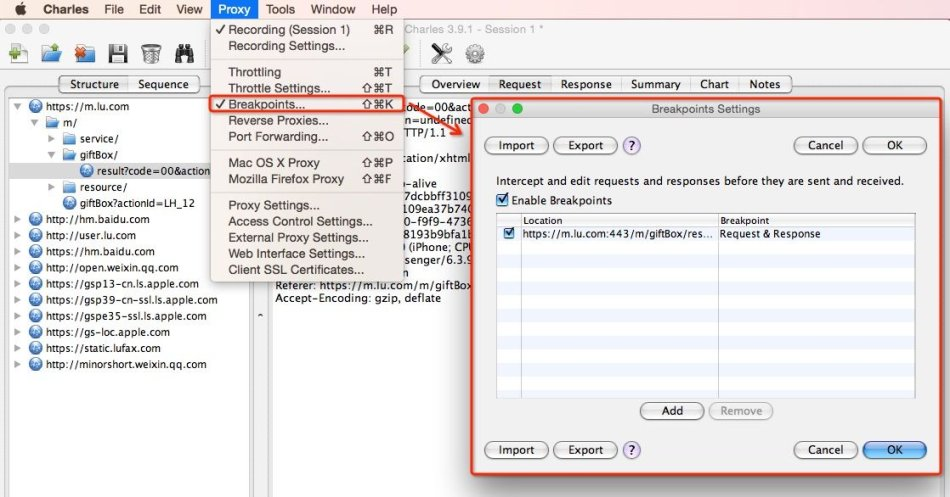Open the Apple menu
950x497 pixels.
click(21, 8)
